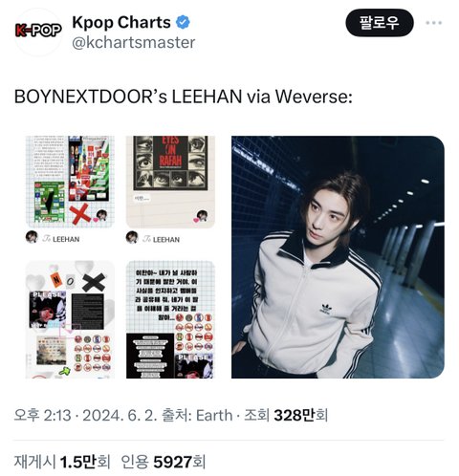This screenshot has height=476, width=459.
Task: Open the Kpop Charts display name
Action: click(121, 22)
